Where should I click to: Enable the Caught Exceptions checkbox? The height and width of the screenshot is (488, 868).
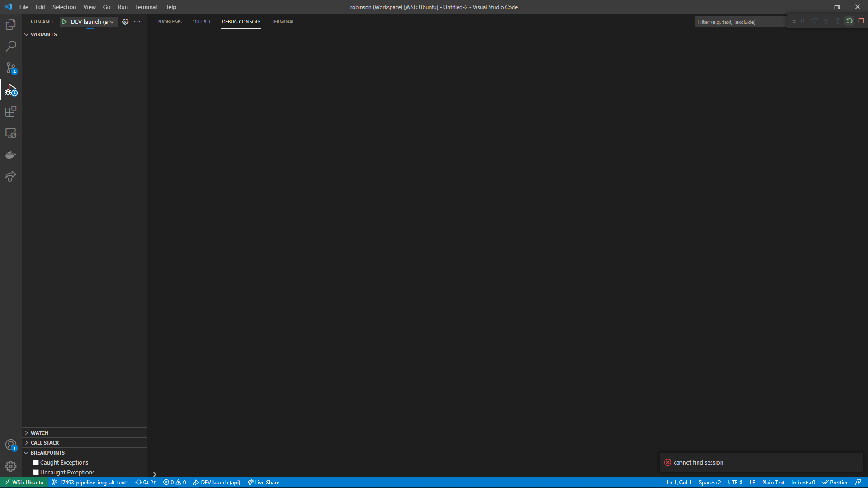36,462
